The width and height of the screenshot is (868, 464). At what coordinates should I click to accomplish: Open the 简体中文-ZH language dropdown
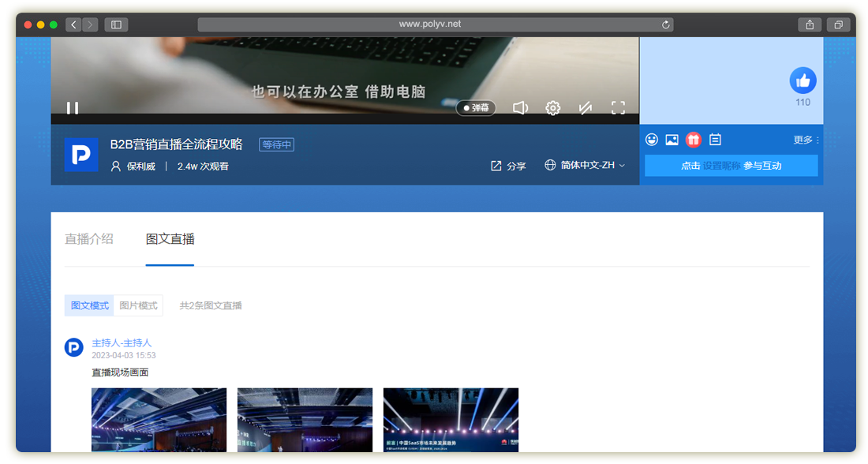[585, 166]
